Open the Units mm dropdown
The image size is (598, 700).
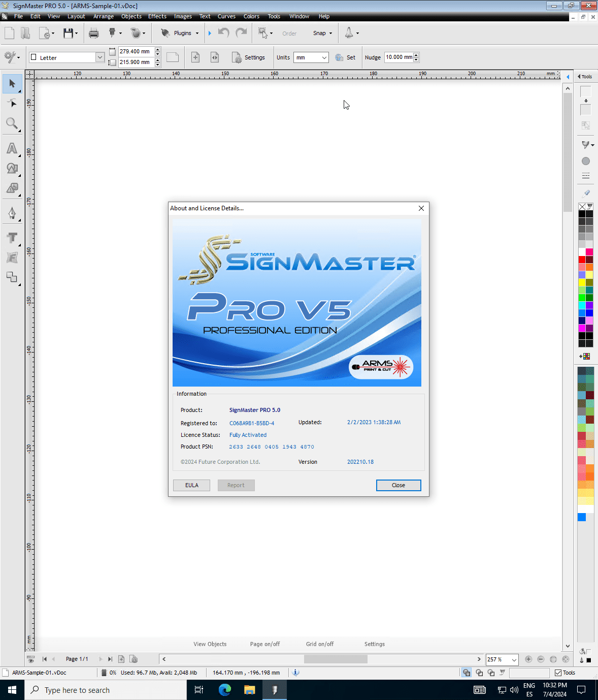coord(324,57)
